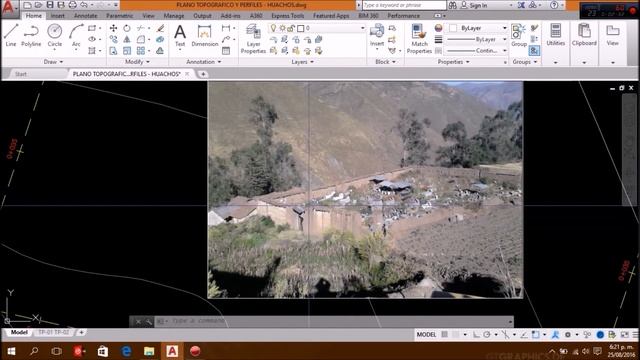The height and width of the screenshot is (360, 640).
Task: Click the Group tool
Action: click(519, 35)
